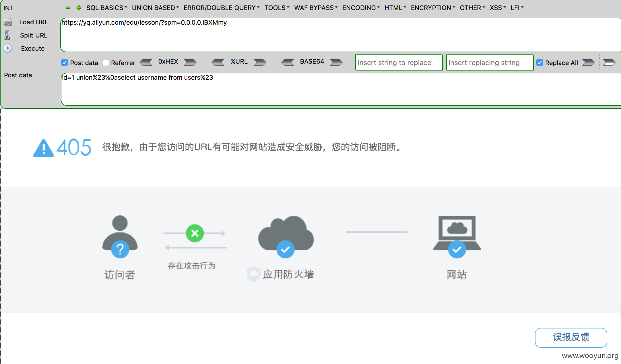Open the INT dropdown
This screenshot has width=621, height=364.
click(x=9, y=8)
